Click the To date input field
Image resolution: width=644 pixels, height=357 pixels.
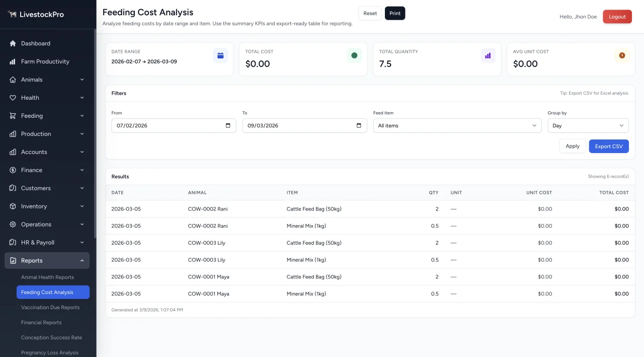pyautogui.click(x=304, y=126)
